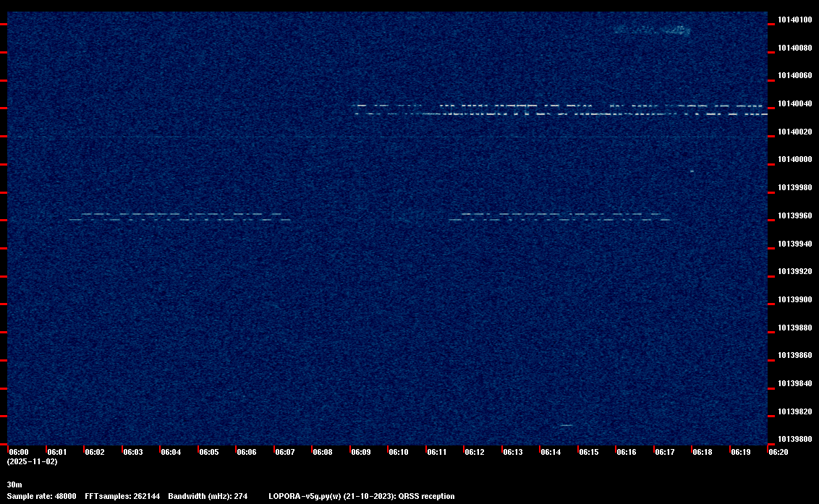Image resolution: width=819 pixels, height=504 pixels.
Task: Click the Bandwidth (mHz): 274 text
Action: click(208, 497)
